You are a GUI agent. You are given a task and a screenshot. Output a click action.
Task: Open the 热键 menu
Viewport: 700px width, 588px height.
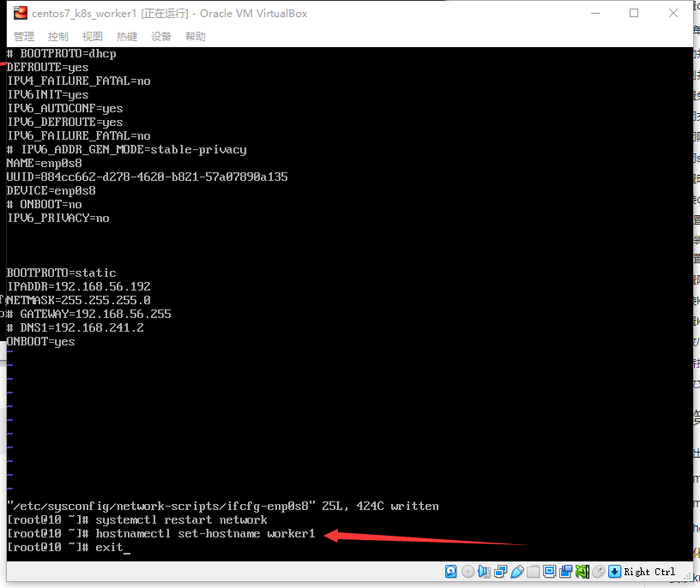click(127, 37)
